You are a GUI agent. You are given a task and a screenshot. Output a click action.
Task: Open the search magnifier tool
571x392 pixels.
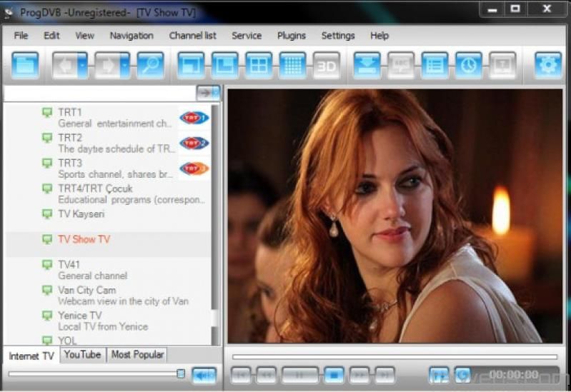tap(150, 65)
